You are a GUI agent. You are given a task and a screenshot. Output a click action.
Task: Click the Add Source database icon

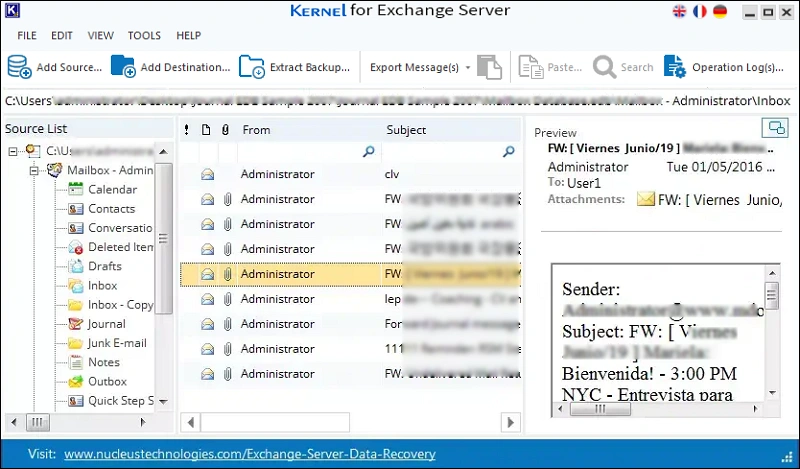coord(19,67)
